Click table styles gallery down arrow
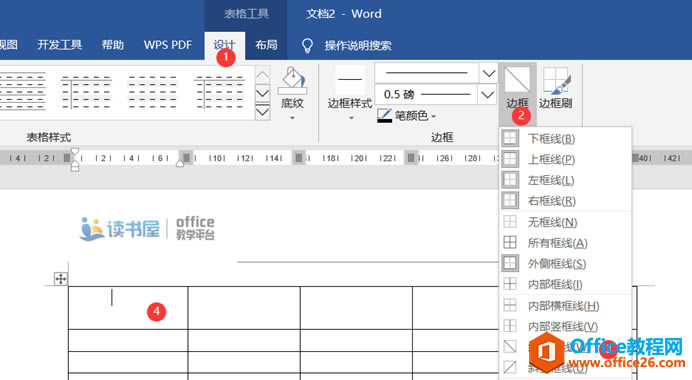 [263, 94]
